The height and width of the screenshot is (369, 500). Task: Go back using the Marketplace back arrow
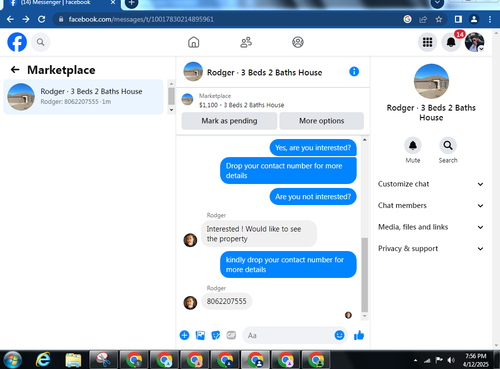pos(15,70)
